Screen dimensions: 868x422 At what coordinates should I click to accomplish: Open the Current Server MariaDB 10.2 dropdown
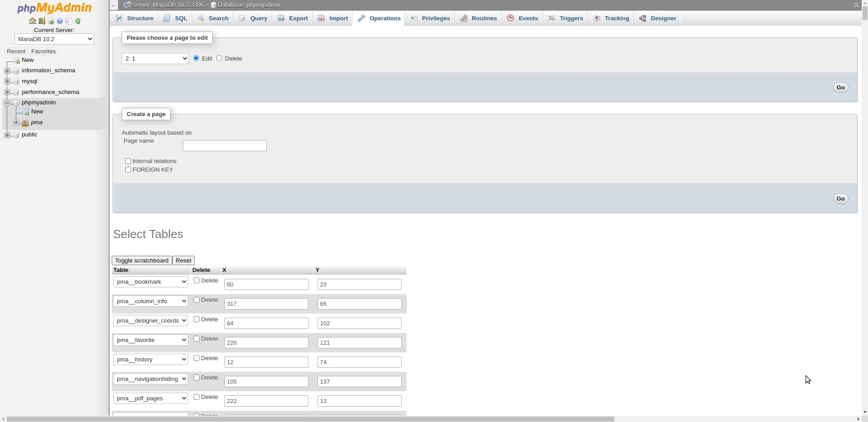pos(54,39)
